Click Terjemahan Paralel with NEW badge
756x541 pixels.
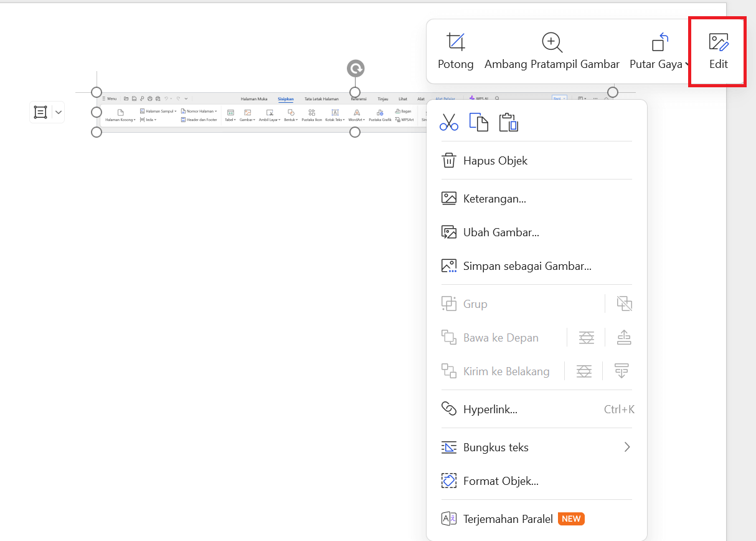508,519
